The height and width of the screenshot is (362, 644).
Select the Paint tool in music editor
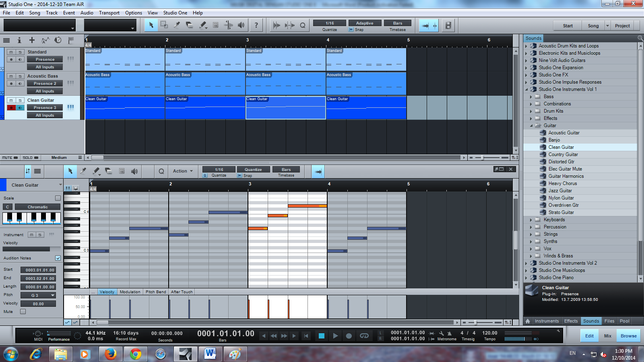click(96, 171)
